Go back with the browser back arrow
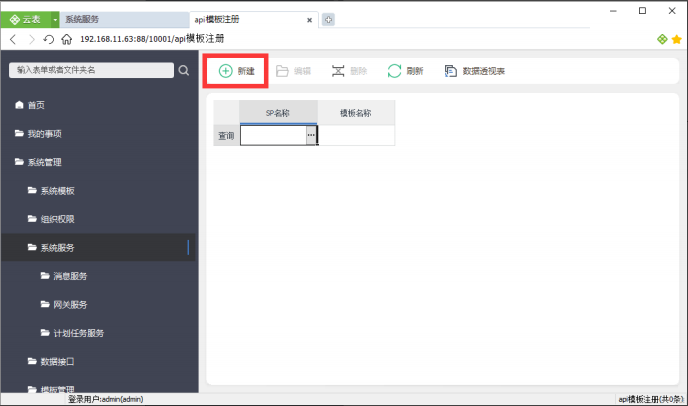 coord(13,40)
